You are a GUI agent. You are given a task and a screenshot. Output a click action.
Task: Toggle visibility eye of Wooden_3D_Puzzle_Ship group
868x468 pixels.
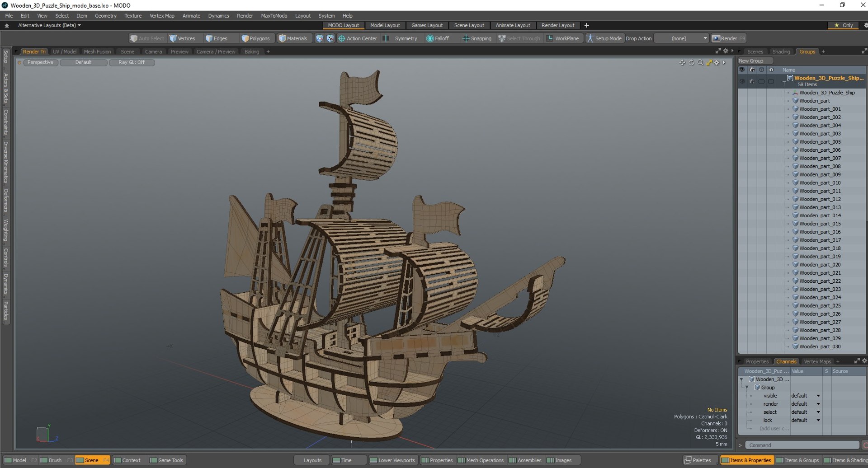tap(742, 81)
